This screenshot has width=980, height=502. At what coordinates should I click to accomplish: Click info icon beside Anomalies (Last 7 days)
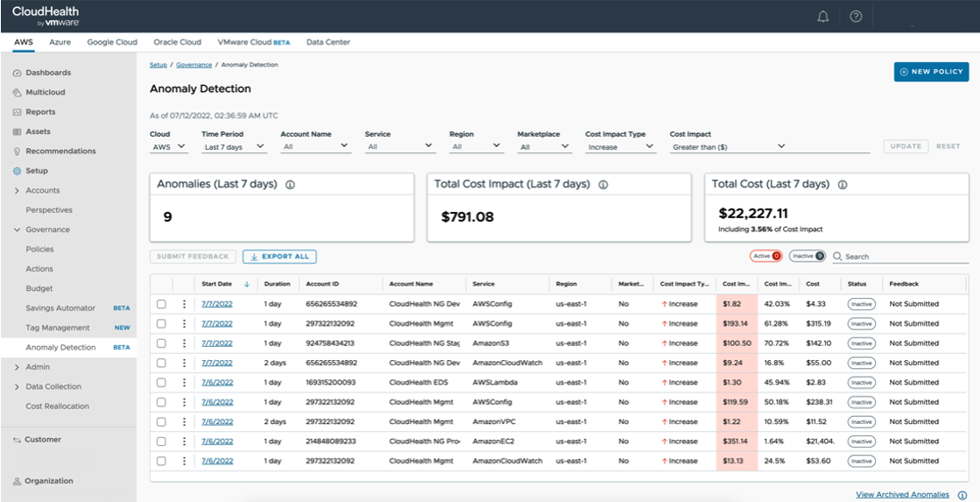[290, 185]
